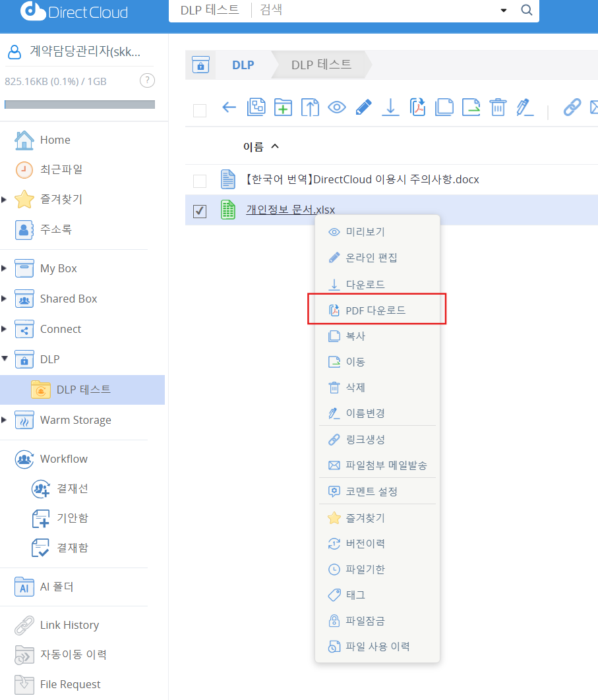The width and height of the screenshot is (598, 700).
Task: Choose 이름변경 from context menu
Action: pyautogui.click(x=377, y=413)
